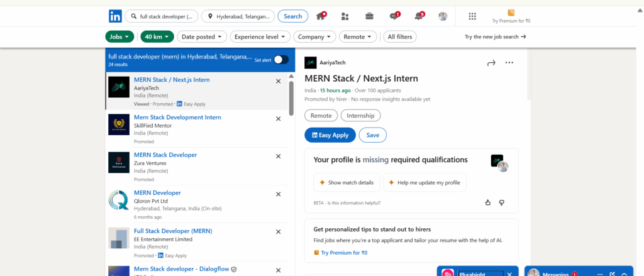Click the share arrow icon for job
The image size is (644, 276).
tap(491, 62)
